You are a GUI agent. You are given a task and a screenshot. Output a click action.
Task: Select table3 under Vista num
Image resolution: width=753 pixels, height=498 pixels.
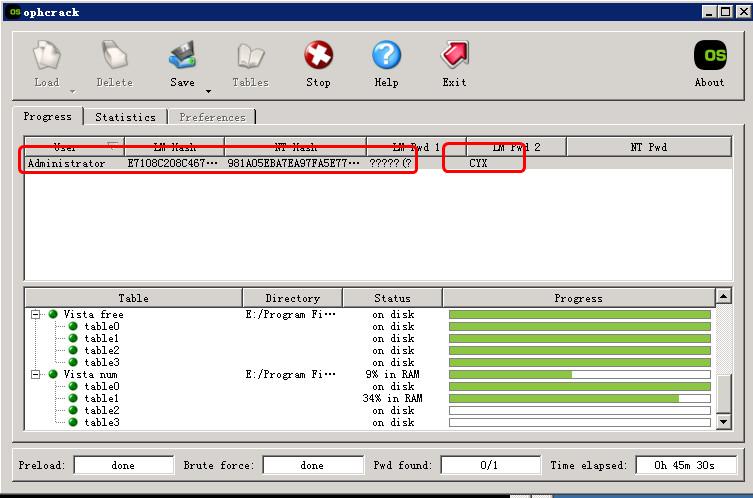[102, 423]
